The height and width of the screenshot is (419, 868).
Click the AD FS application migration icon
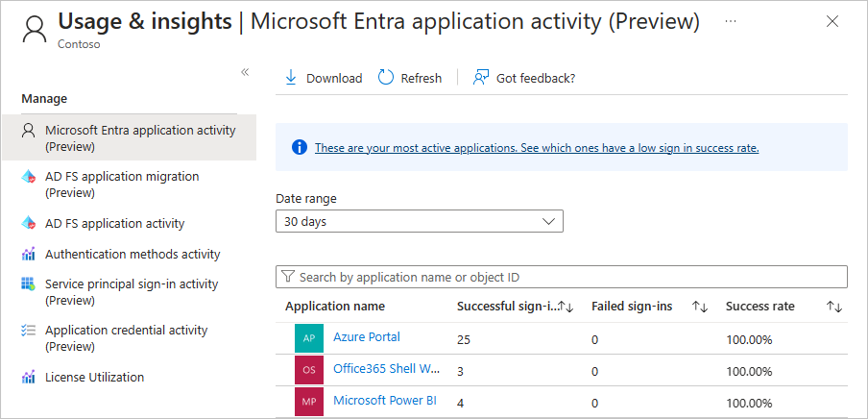click(x=28, y=178)
